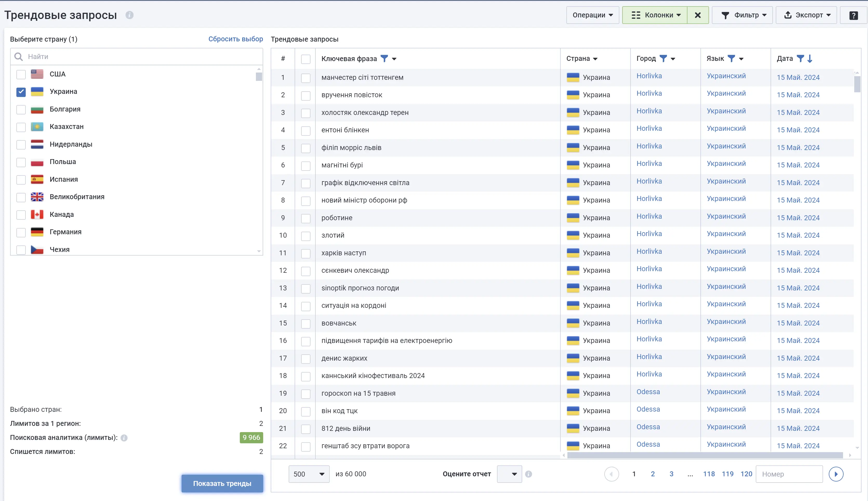Click the filter funnel in Язык header
Image resolution: width=868 pixels, height=501 pixels.
(x=731, y=58)
